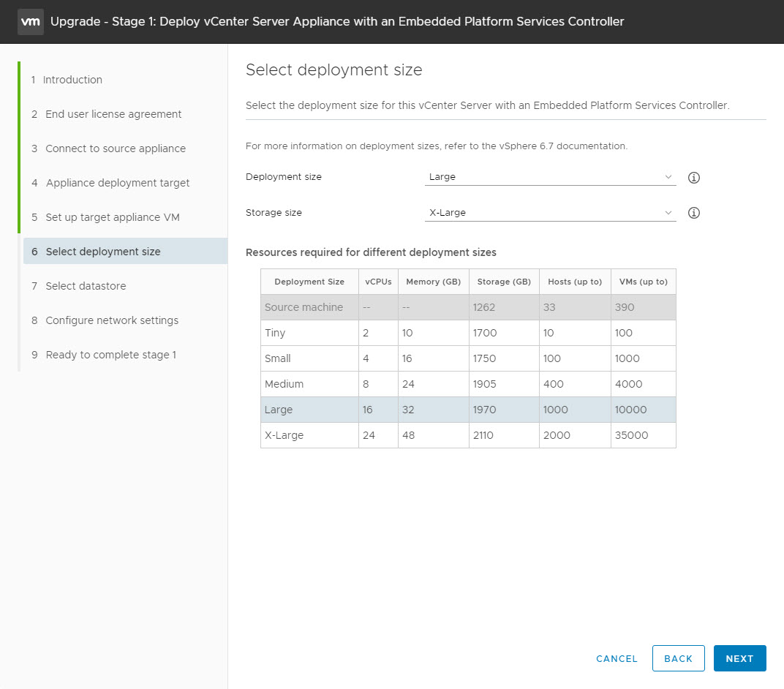This screenshot has height=689, width=784.
Task: Open the Deployment size dropdown
Action: tap(550, 177)
